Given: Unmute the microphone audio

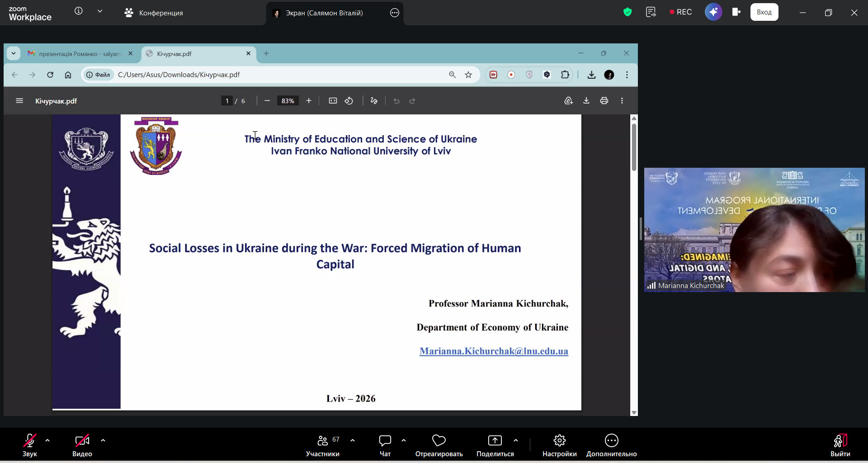Looking at the screenshot, I should [30, 445].
